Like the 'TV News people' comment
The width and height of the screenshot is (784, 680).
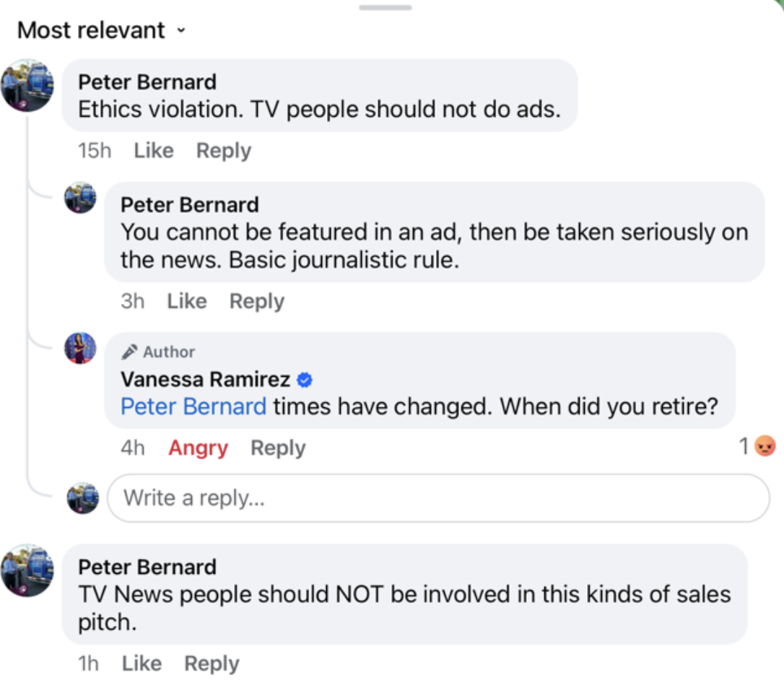tap(141, 663)
